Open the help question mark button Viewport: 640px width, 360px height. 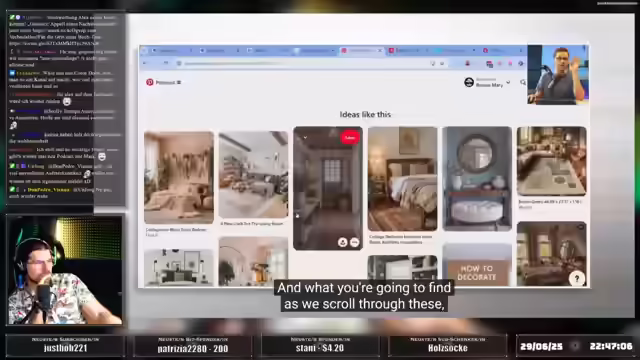pyautogui.click(x=577, y=279)
